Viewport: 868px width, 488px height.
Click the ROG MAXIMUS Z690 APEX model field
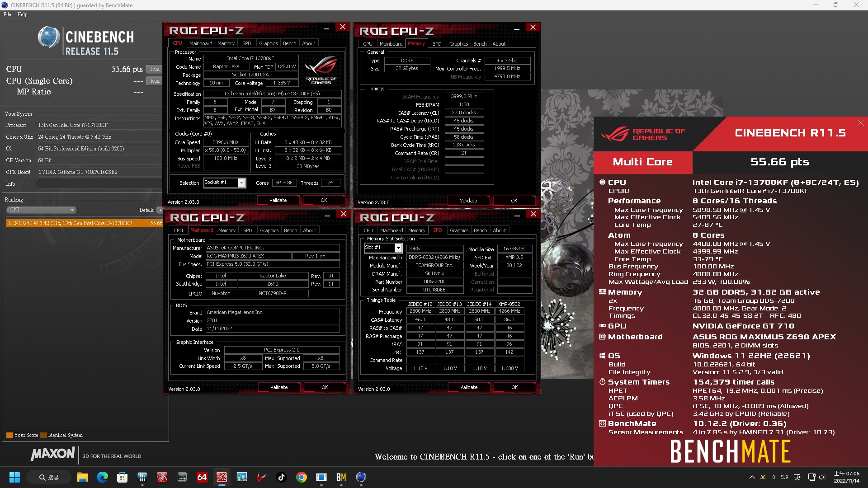(x=248, y=256)
